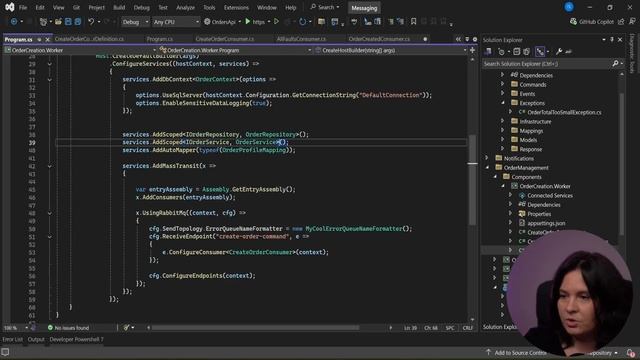
Task: Open the Build menu
Action: [119, 7]
